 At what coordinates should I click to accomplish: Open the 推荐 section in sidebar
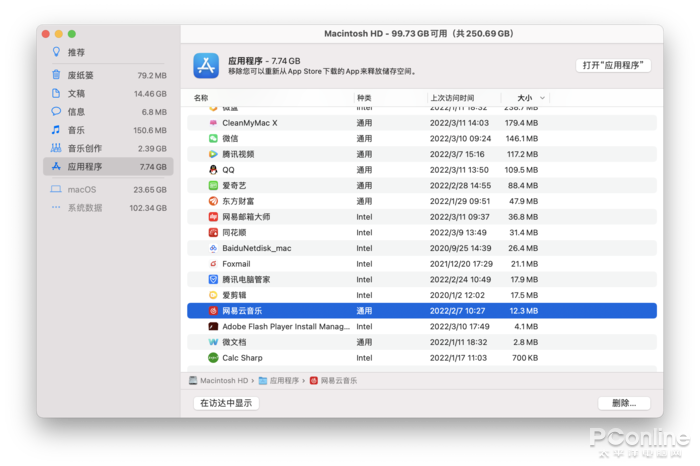point(108,52)
